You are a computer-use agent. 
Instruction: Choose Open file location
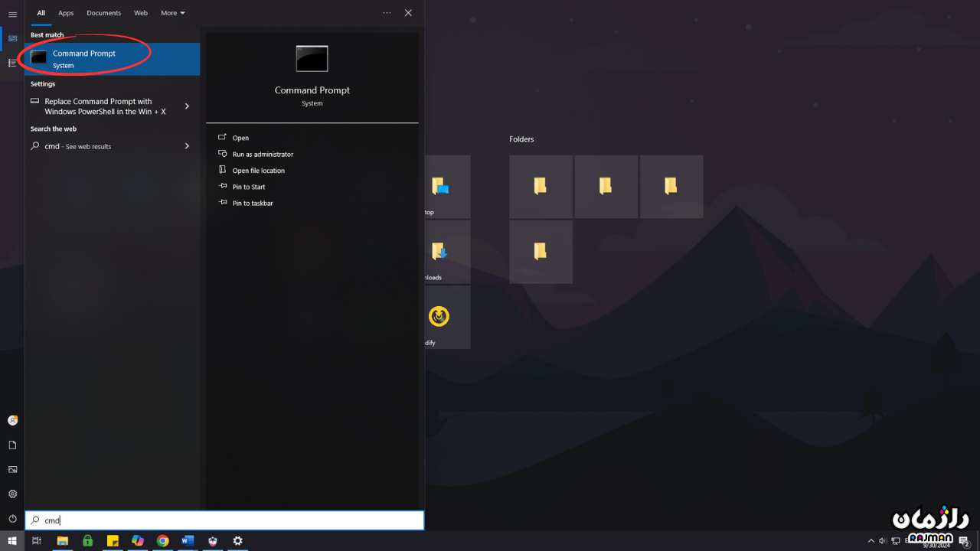[x=258, y=171]
